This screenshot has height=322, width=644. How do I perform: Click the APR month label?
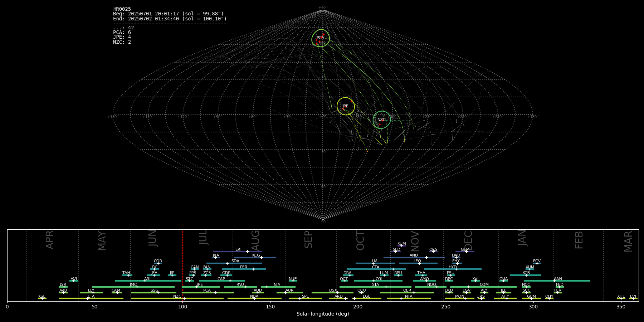coord(50,240)
